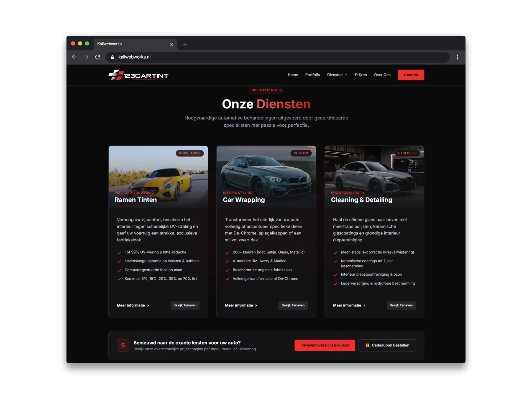Click the text 'Tot 99% UV-wering & hitte-reductie'
This screenshot has height=399, width=532.
click(155, 252)
